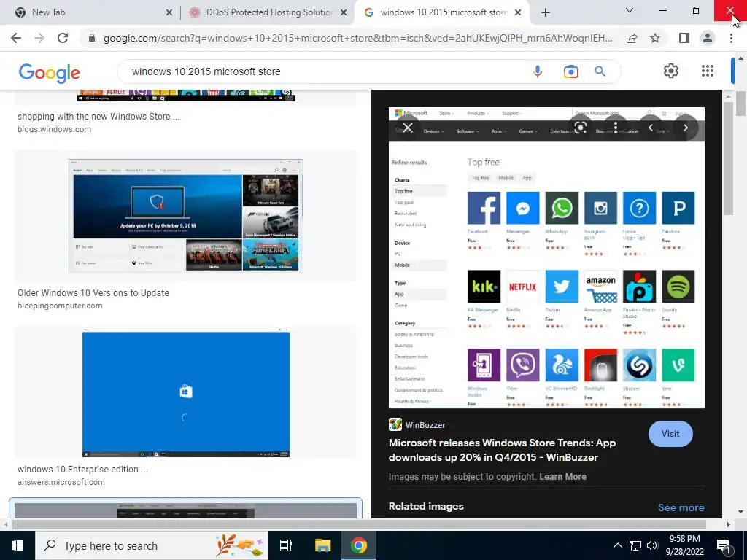Open the browser side panel
Screen dimensions: 747x560
(684, 38)
